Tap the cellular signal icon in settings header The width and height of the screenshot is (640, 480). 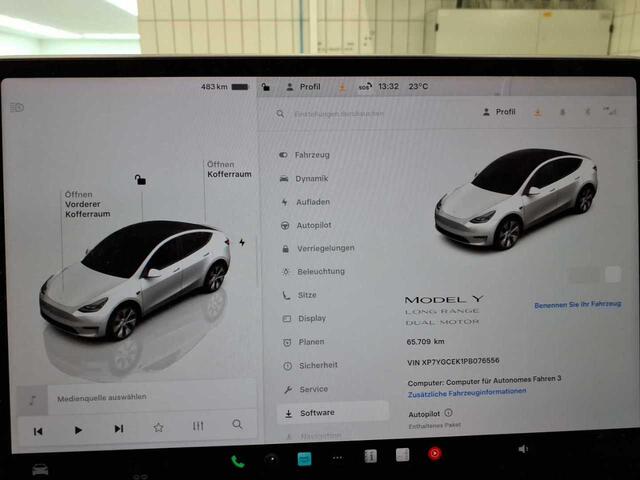point(610,111)
